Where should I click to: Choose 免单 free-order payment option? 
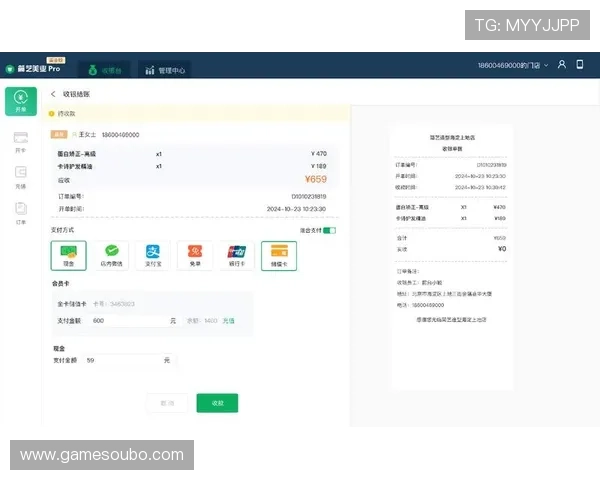pos(195,256)
